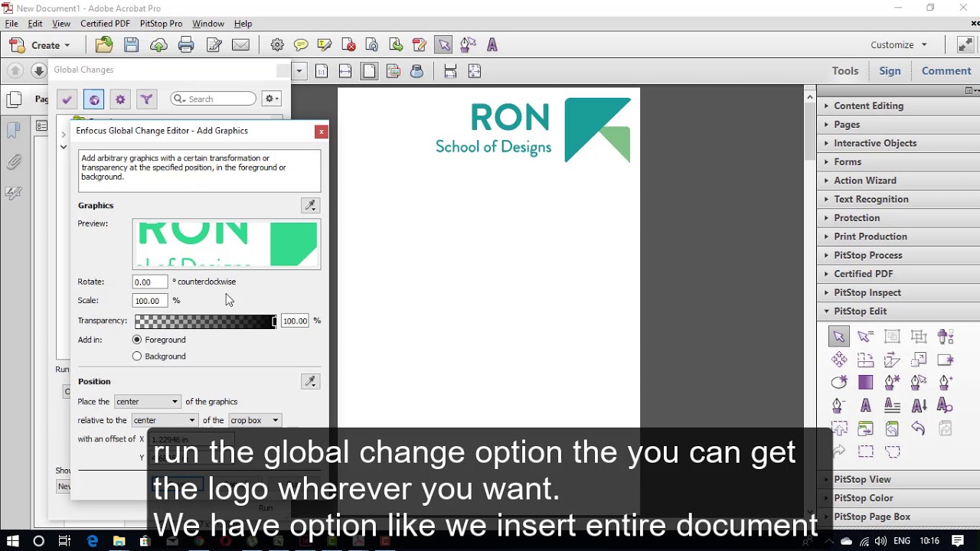Open the Certified PDF menu
Image resolution: width=980 pixels, height=551 pixels.
(105, 24)
